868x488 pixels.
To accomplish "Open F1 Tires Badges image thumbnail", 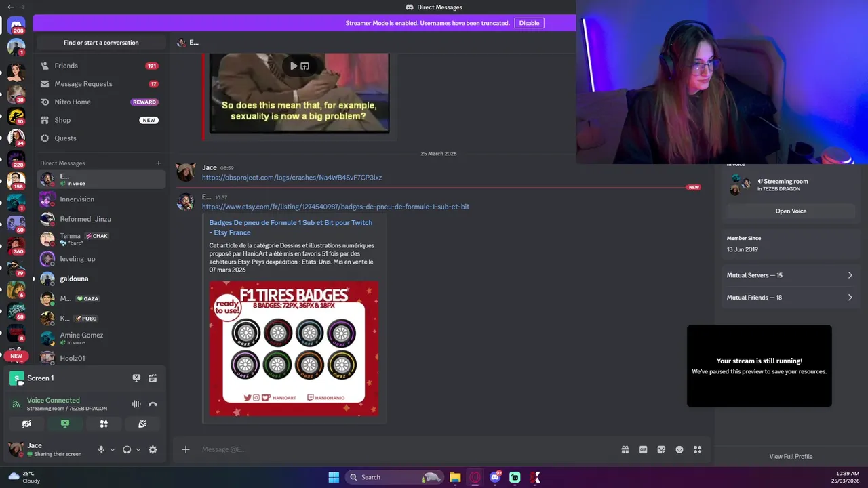I will coord(294,348).
